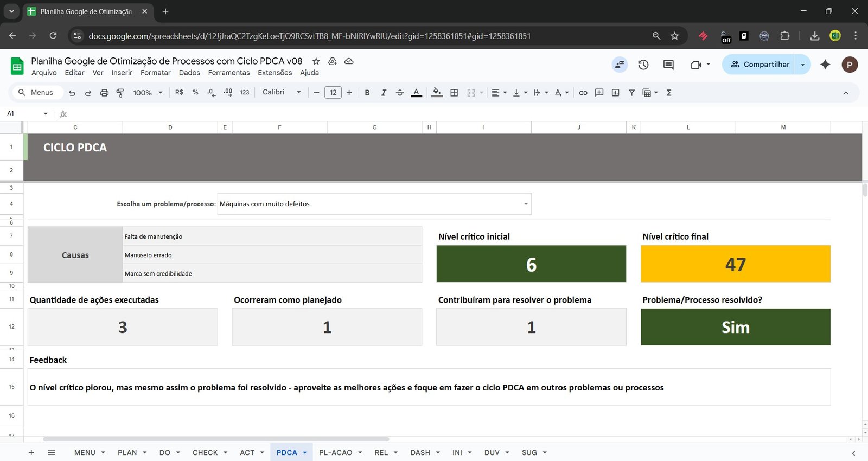The image size is (868, 461).
Task: Select the paint format tool
Action: (120, 93)
